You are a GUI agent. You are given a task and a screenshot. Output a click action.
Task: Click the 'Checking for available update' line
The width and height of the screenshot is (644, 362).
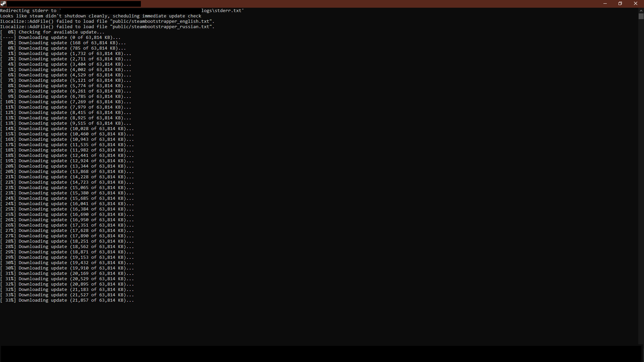coord(52,32)
